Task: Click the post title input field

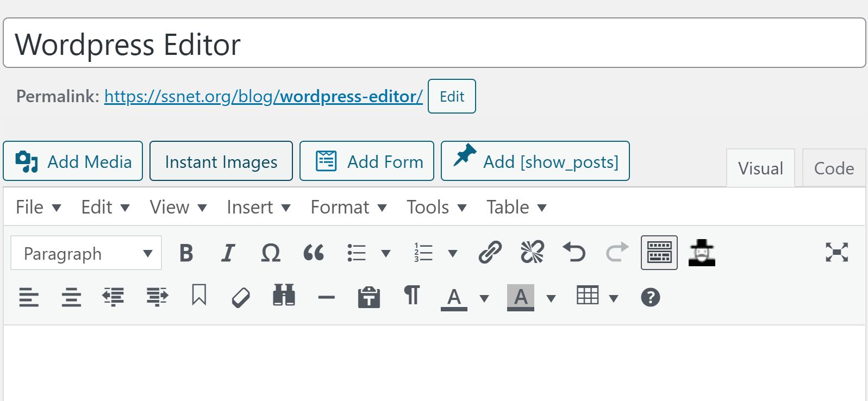Action: point(434,43)
